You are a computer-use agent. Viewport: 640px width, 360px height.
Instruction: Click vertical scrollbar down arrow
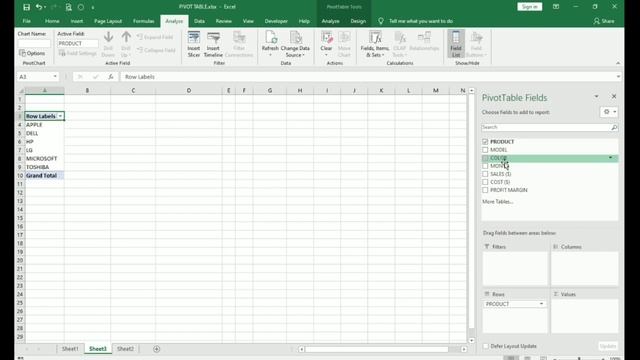[x=472, y=340]
